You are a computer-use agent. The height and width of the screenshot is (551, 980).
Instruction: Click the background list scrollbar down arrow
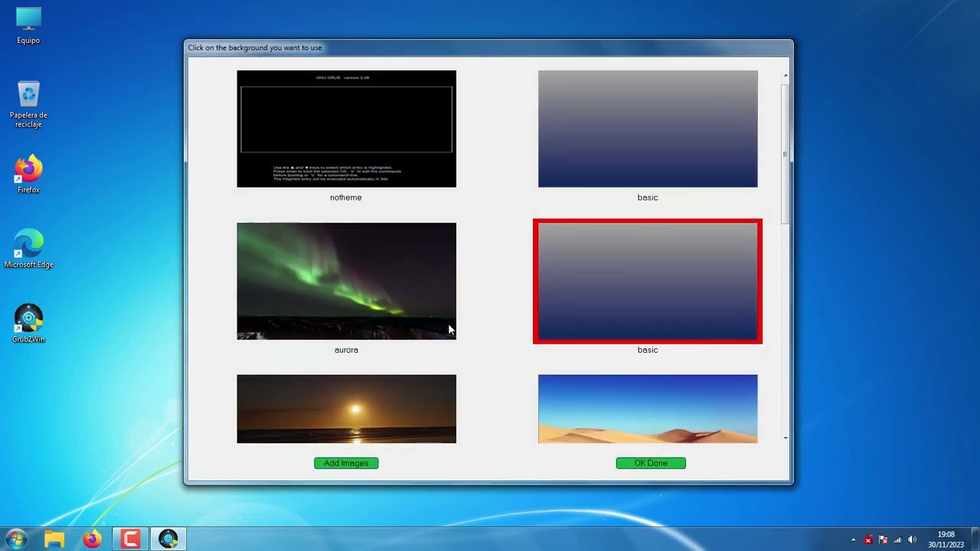click(x=785, y=438)
